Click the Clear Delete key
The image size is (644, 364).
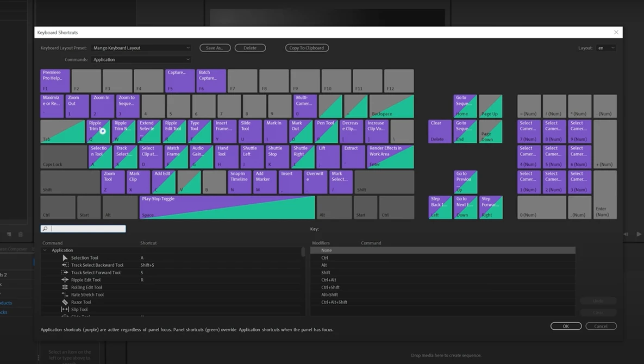440,131
